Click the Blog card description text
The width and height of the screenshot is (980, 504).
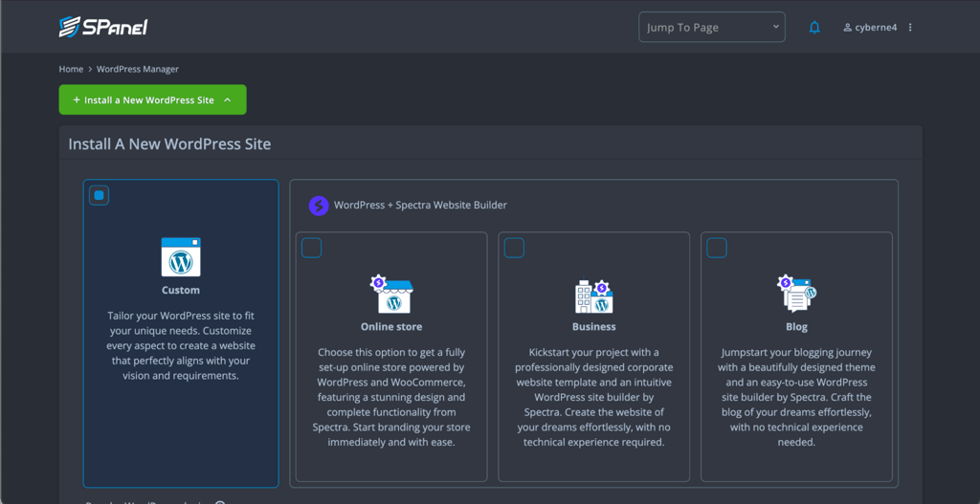pos(797,397)
